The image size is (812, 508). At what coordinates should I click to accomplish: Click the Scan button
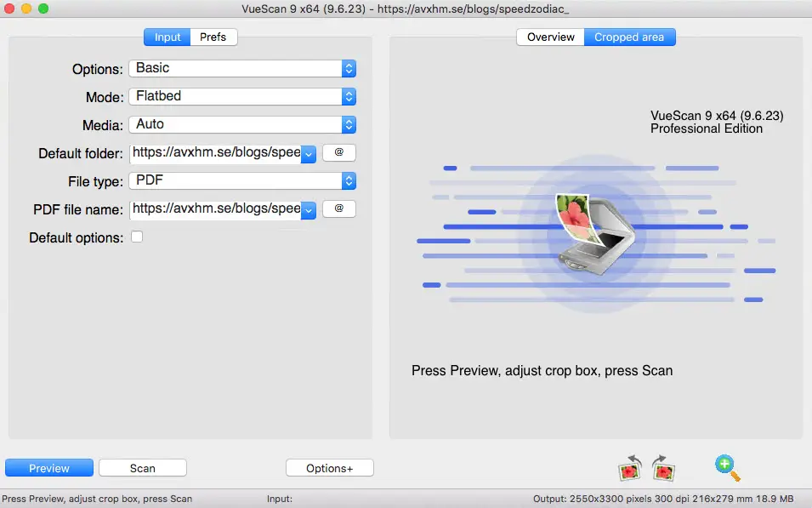point(142,468)
